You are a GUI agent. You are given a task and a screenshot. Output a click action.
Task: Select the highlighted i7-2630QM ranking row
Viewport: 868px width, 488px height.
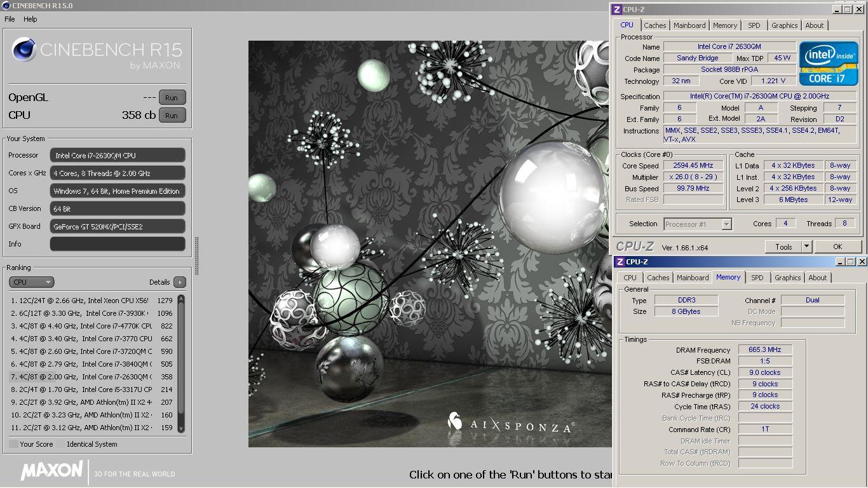(92, 377)
